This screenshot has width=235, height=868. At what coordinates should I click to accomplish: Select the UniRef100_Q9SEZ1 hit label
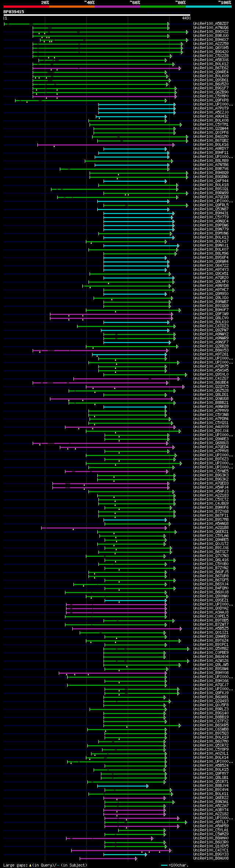click(211, 600)
